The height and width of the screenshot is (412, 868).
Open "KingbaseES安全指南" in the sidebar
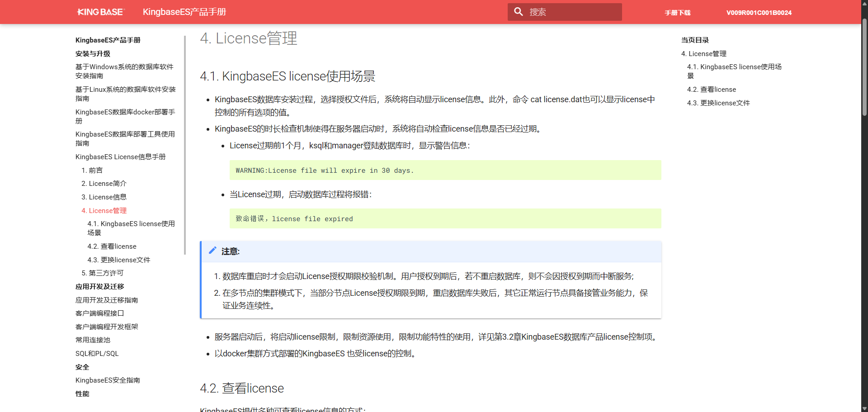coord(108,380)
